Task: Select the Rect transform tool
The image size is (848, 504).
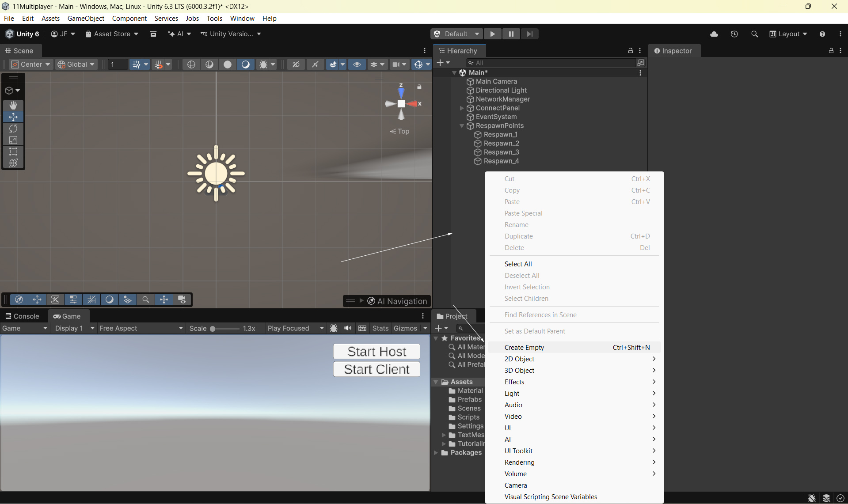Action: coord(13,152)
